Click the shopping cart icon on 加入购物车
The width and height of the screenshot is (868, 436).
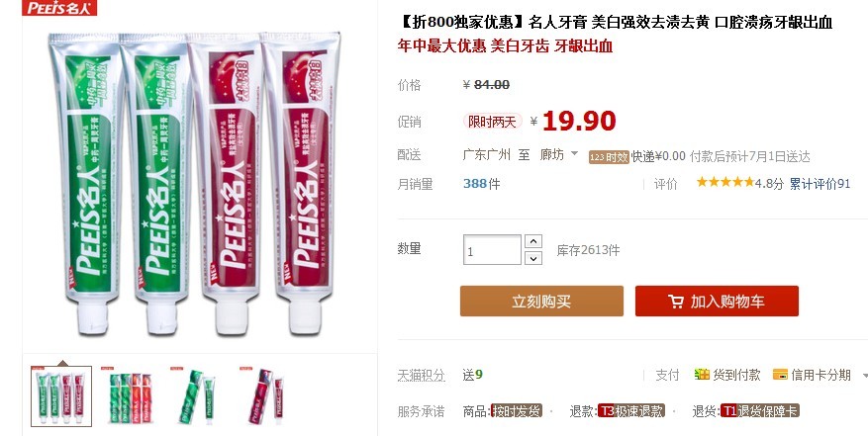click(676, 302)
